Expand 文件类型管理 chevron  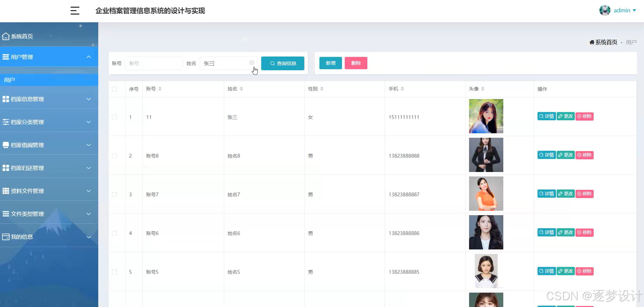[x=89, y=214]
